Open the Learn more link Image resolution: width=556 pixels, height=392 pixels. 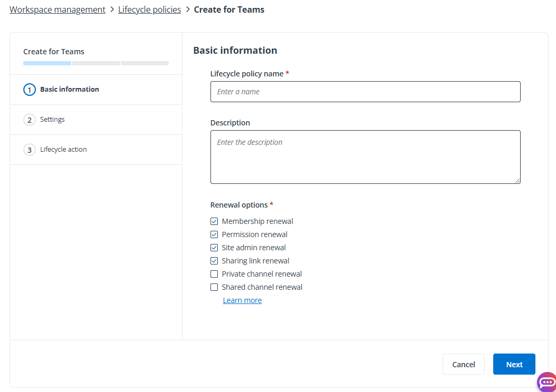242,300
